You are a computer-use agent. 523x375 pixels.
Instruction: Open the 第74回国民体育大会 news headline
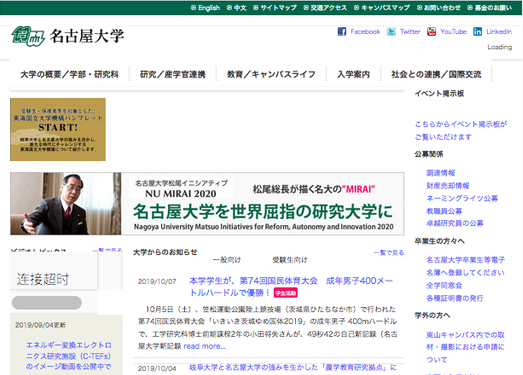[x=291, y=287]
